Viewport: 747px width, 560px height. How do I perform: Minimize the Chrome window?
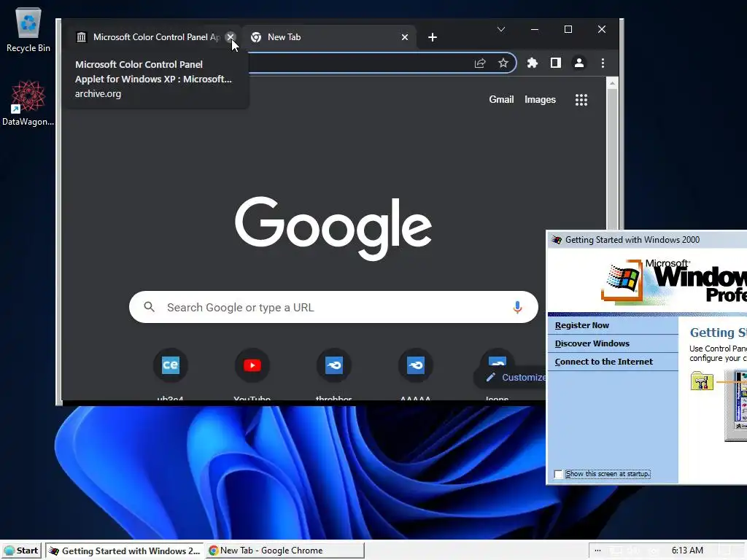coord(535,29)
